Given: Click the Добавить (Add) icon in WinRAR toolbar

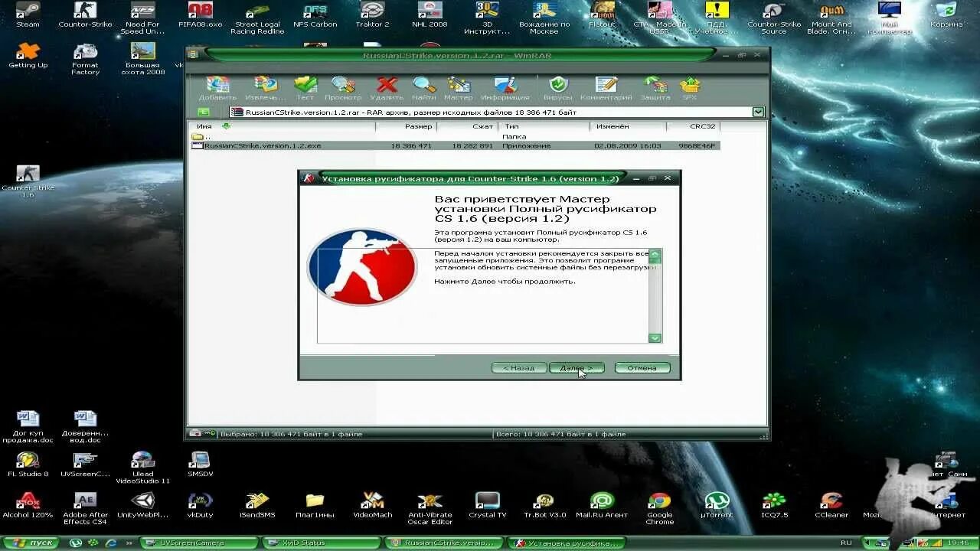Looking at the screenshot, I should click(217, 88).
